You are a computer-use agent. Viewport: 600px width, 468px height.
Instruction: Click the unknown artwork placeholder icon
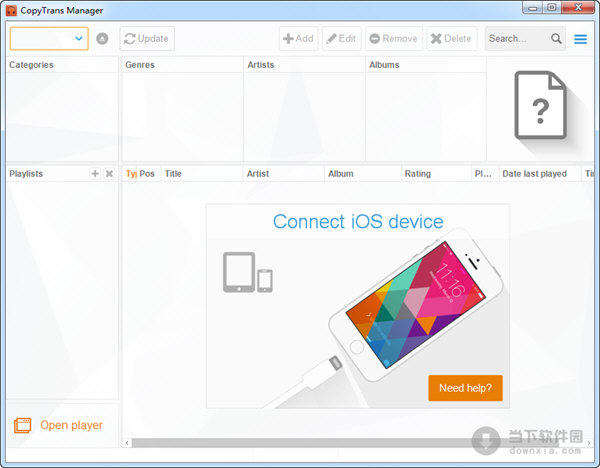point(540,105)
